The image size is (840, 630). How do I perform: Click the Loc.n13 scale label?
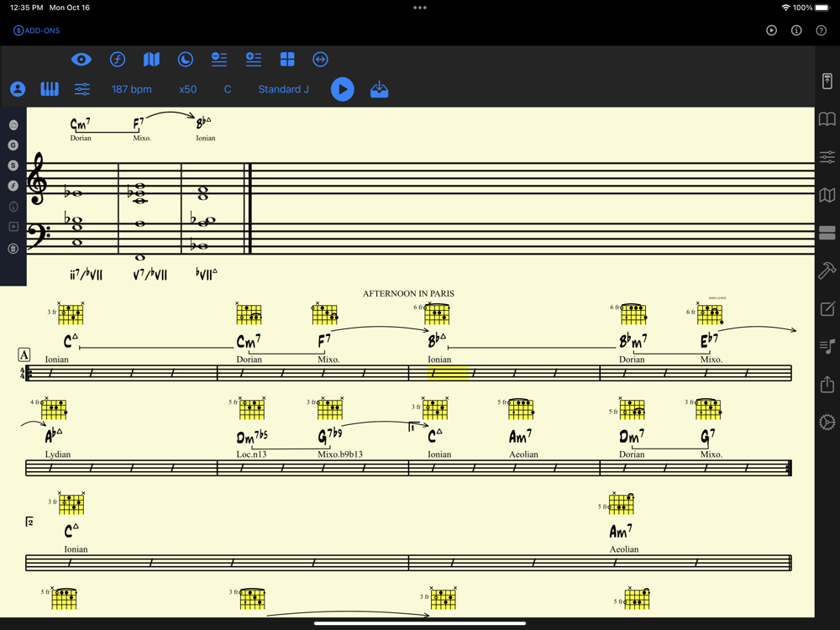tap(251, 454)
